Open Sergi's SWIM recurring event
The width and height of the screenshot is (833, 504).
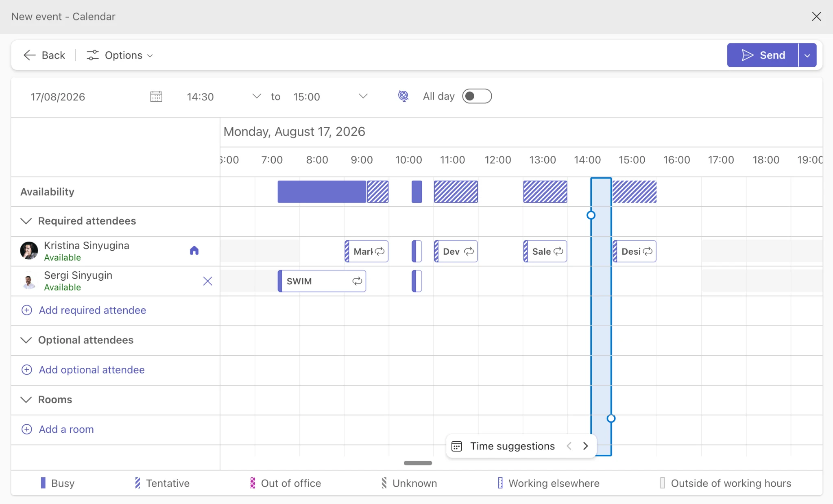point(322,281)
